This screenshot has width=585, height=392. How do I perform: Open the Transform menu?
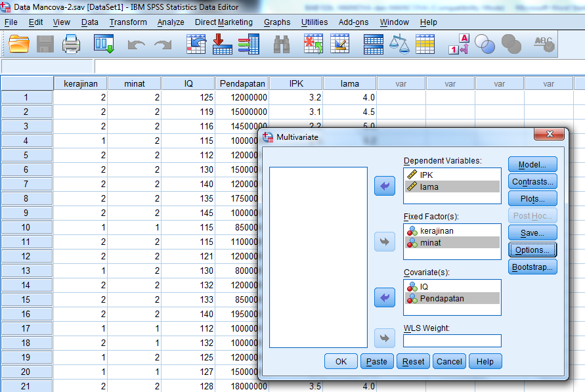(x=128, y=22)
